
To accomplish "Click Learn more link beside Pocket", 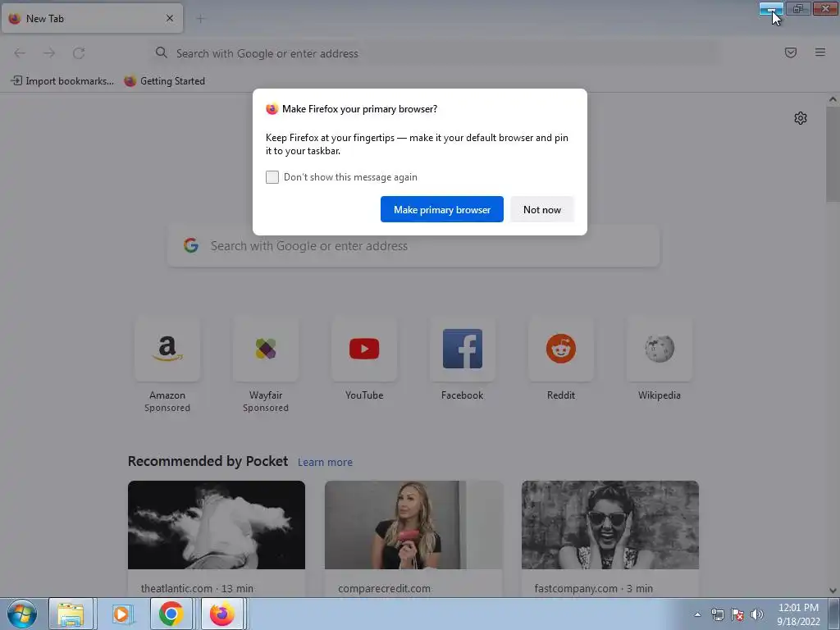I will [x=325, y=462].
